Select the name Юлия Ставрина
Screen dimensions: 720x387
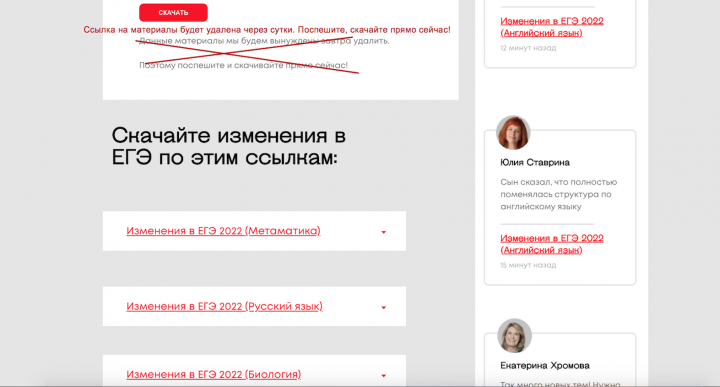click(534, 163)
